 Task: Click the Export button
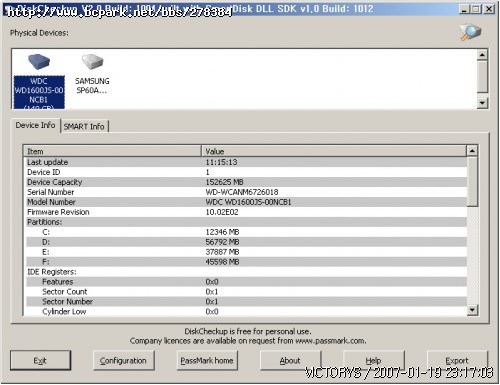(x=457, y=360)
